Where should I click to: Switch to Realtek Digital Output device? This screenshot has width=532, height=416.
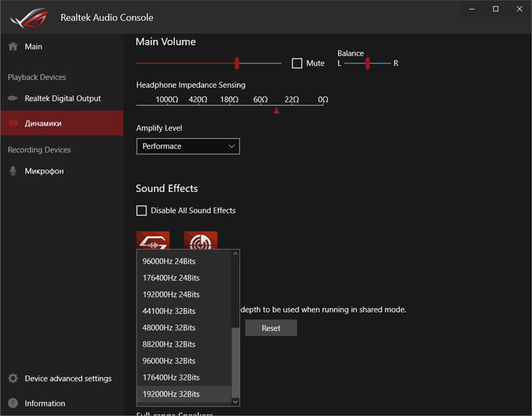pyautogui.click(x=63, y=98)
